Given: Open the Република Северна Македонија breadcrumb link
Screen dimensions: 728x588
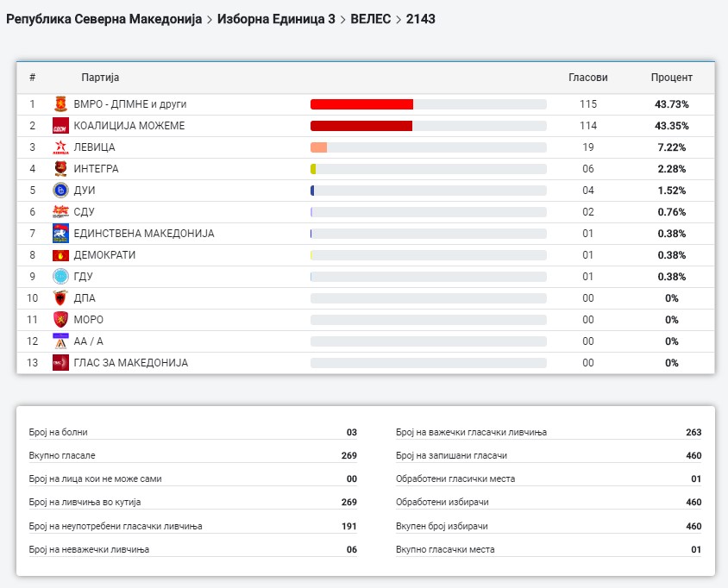Looking at the screenshot, I should coord(104,18).
